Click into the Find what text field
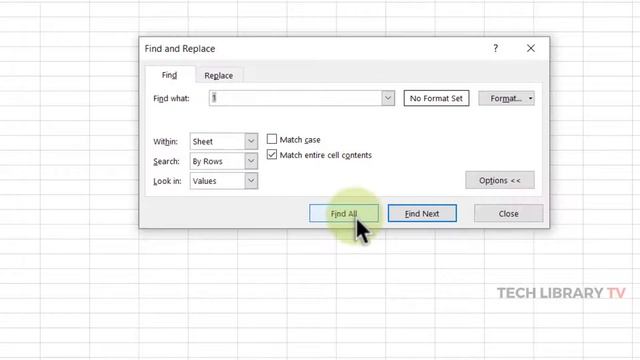The height and width of the screenshot is (360, 640). click(295, 98)
